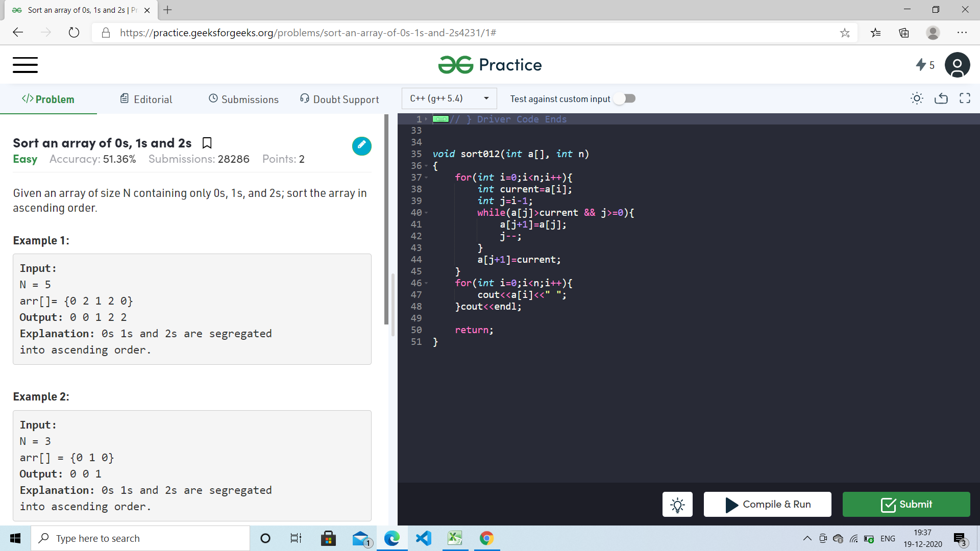Switch to the Submissions tab

[x=243, y=99]
